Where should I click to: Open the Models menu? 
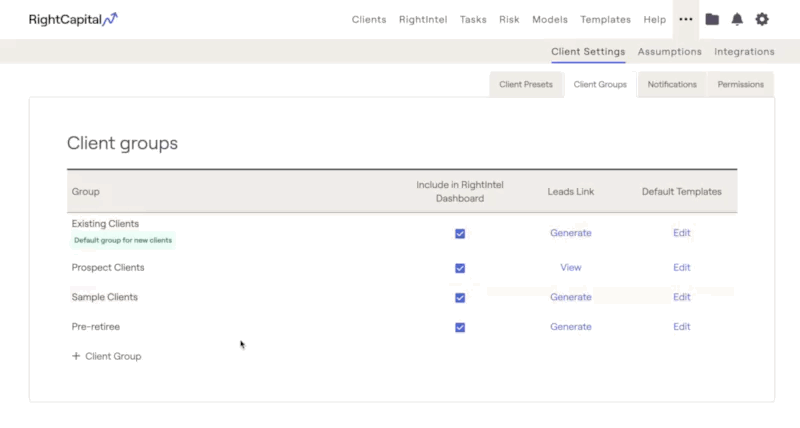point(550,19)
